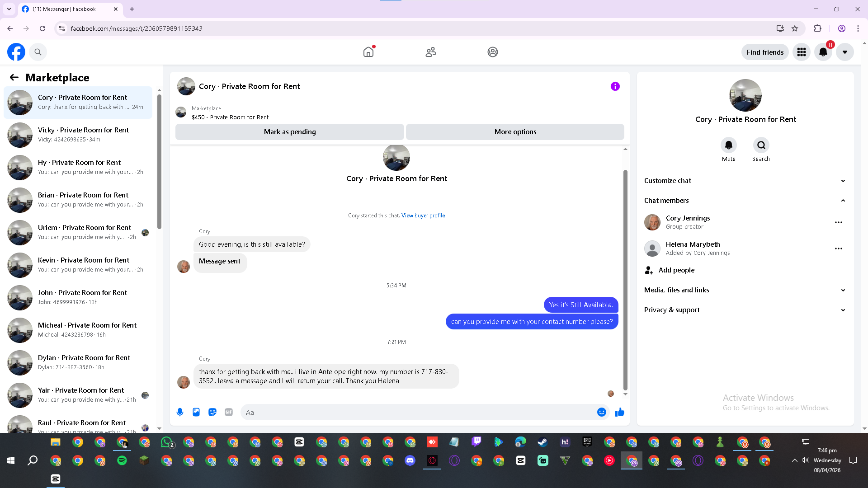Send a thumbs-up like

coord(619,412)
